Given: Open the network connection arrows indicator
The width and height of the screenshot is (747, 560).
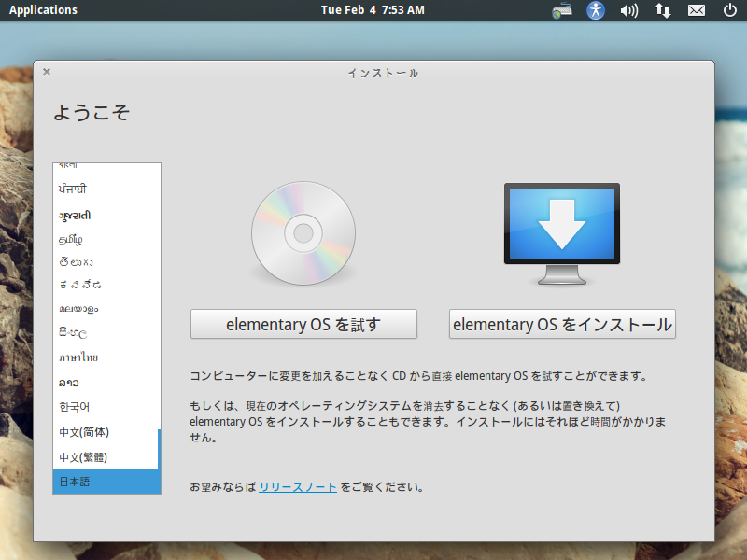Looking at the screenshot, I should point(663,10).
